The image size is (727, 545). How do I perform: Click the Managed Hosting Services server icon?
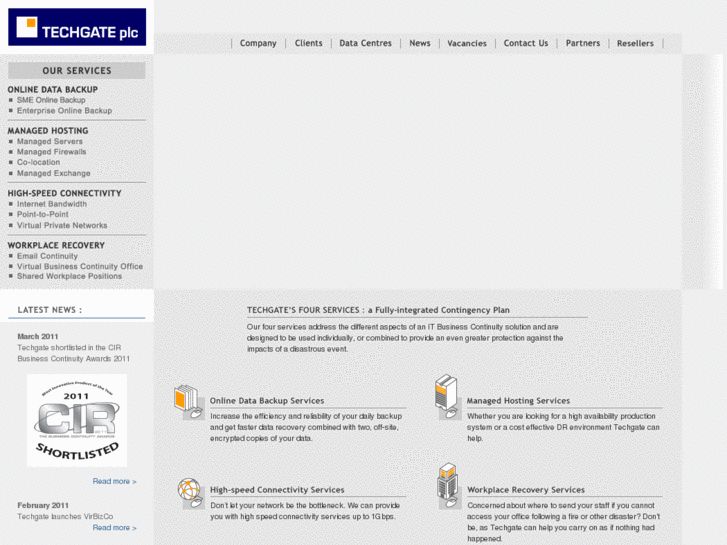[x=446, y=397]
